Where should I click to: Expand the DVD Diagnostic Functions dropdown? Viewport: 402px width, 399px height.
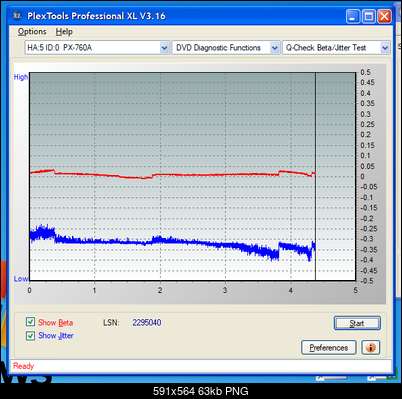click(x=274, y=48)
